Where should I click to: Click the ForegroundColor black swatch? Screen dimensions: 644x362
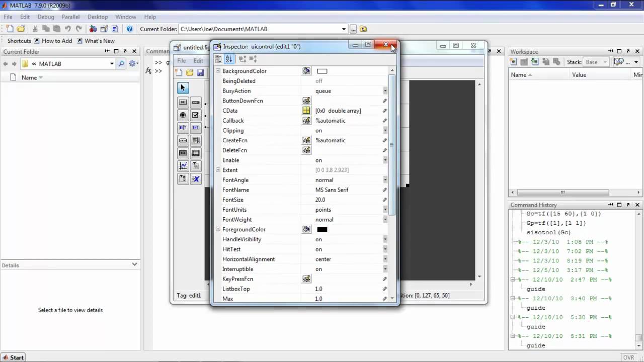(322, 230)
